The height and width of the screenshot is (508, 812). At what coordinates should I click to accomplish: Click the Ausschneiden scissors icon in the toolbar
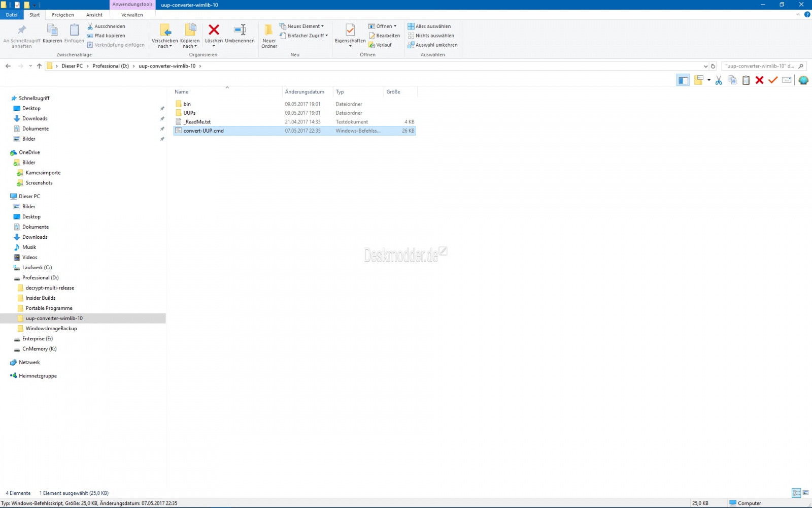[718, 80]
